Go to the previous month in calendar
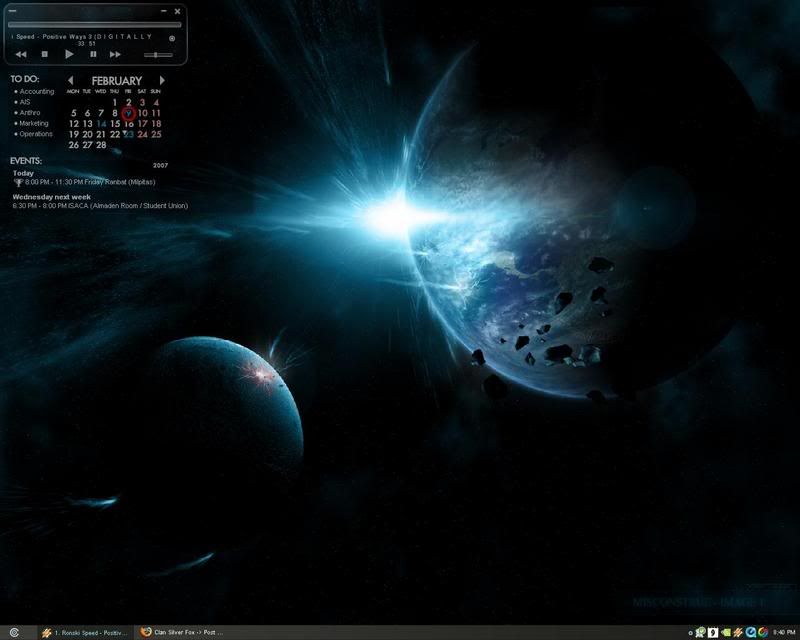Viewport: 800px width, 640px height. coord(70,80)
